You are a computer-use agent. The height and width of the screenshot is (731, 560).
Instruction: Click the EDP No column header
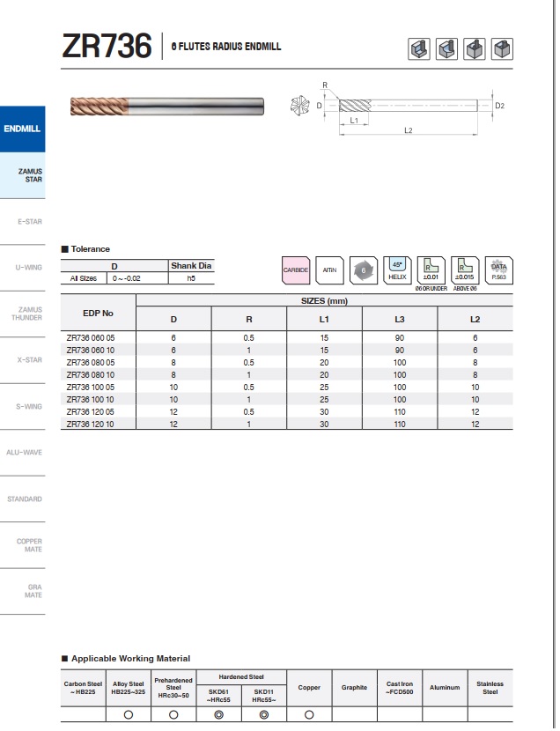98,314
